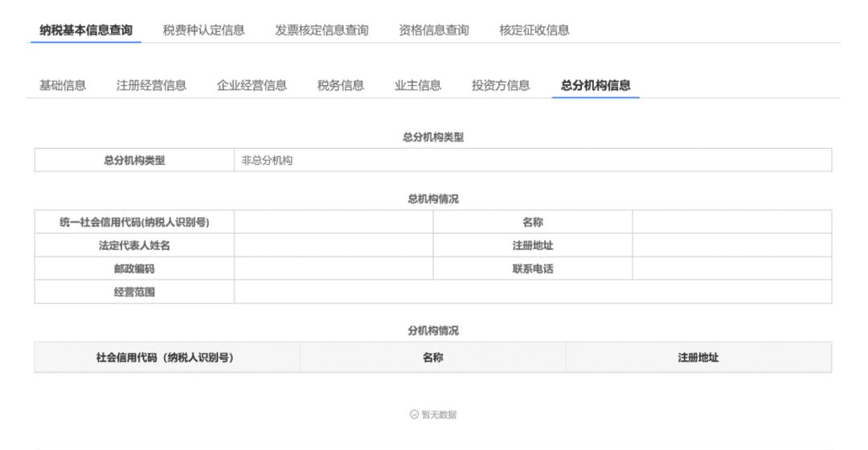Viewport: 868px width, 450px height.
Task: Click the 分机构情况 section heading
Action: (x=433, y=330)
